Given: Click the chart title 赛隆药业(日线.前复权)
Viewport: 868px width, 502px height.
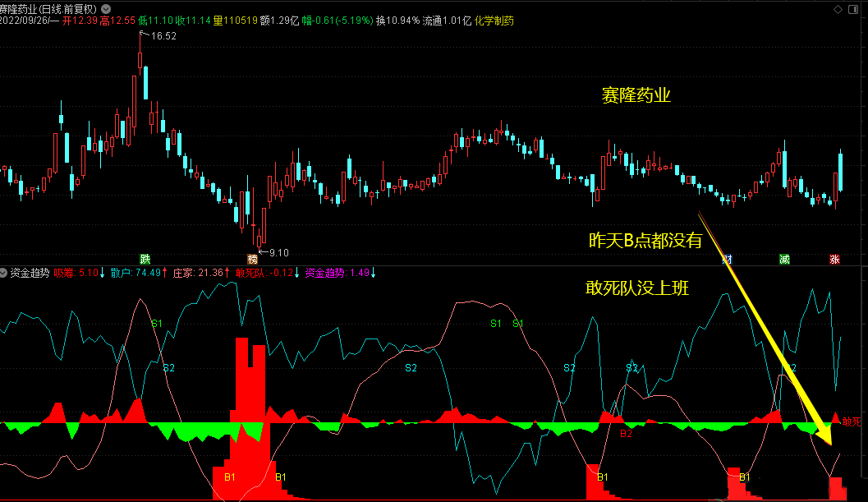Looking at the screenshot, I should click(x=48, y=9).
